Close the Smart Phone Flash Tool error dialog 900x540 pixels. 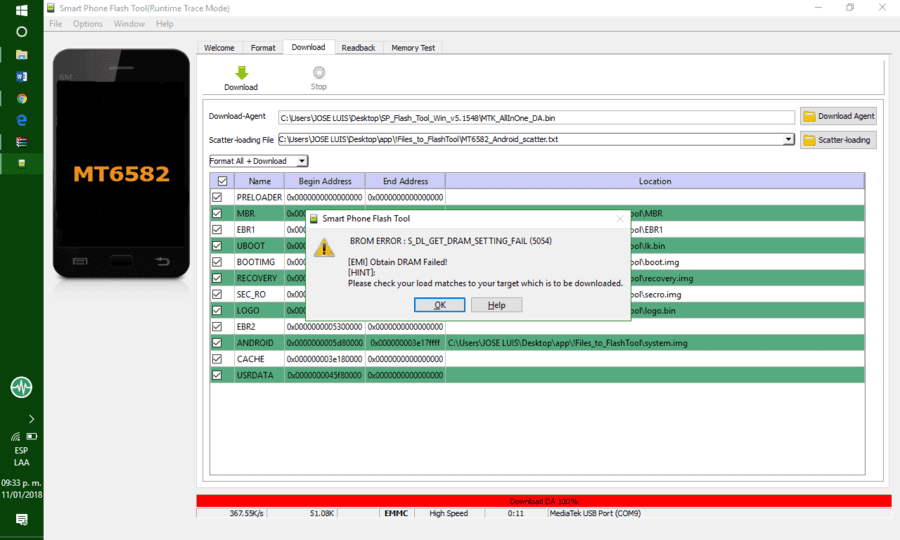pyautogui.click(x=620, y=219)
